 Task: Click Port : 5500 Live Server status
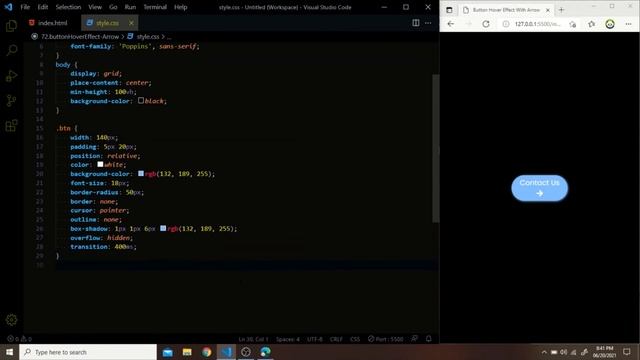[x=385, y=339]
